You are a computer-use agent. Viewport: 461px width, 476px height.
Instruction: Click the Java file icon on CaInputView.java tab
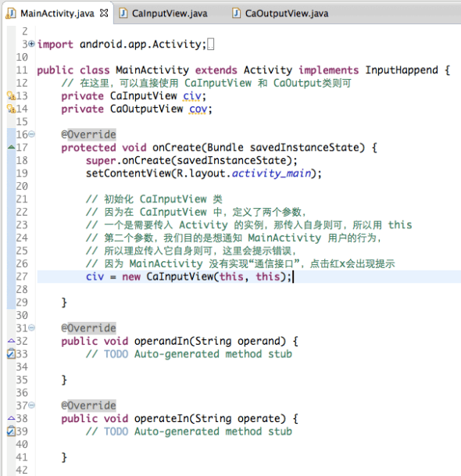[x=123, y=13]
